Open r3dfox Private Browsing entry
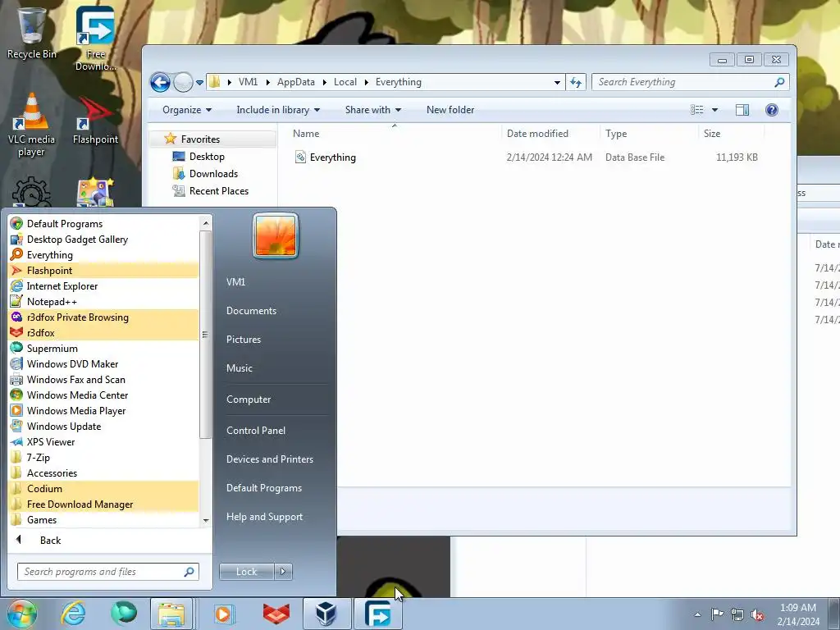This screenshot has width=840, height=630. pyautogui.click(x=104, y=317)
